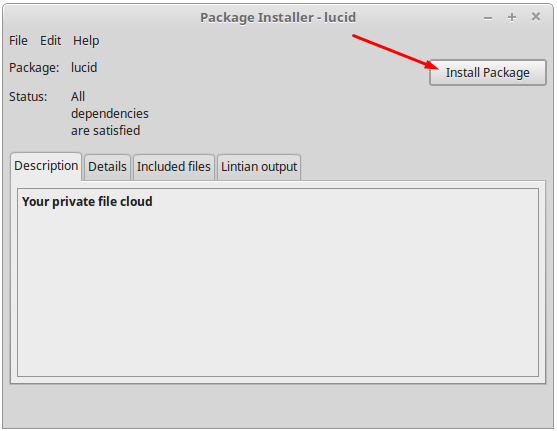
Task: Click the red arrow annotation head
Action: 432,65
